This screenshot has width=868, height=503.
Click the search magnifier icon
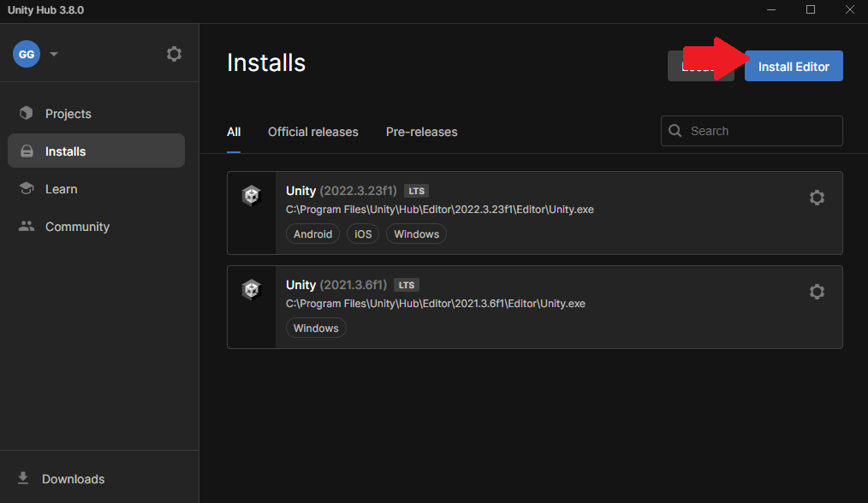point(675,131)
